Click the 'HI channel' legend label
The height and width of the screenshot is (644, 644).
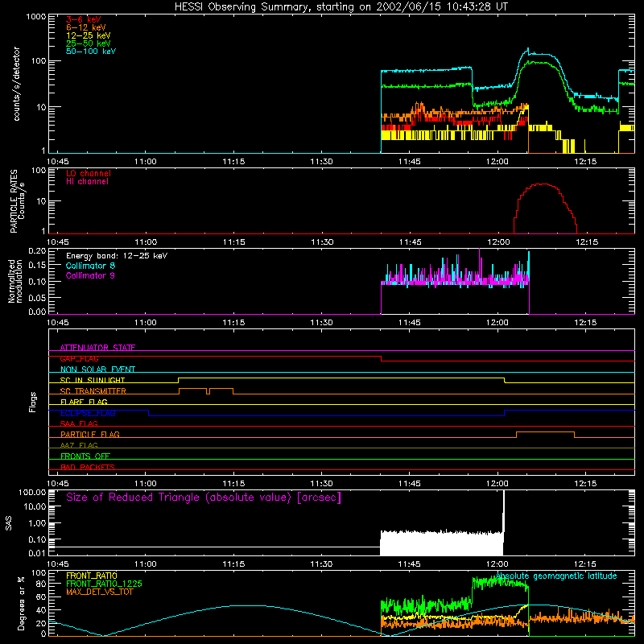87,182
